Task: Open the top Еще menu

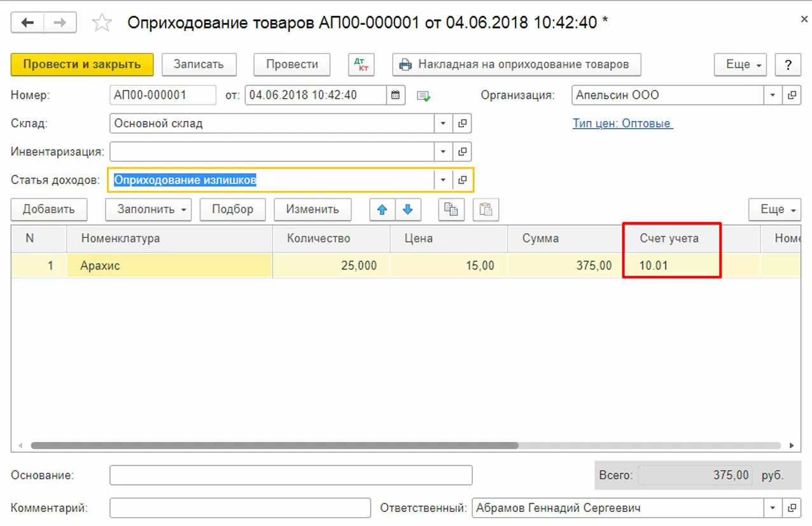Action: [x=741, y=64]
